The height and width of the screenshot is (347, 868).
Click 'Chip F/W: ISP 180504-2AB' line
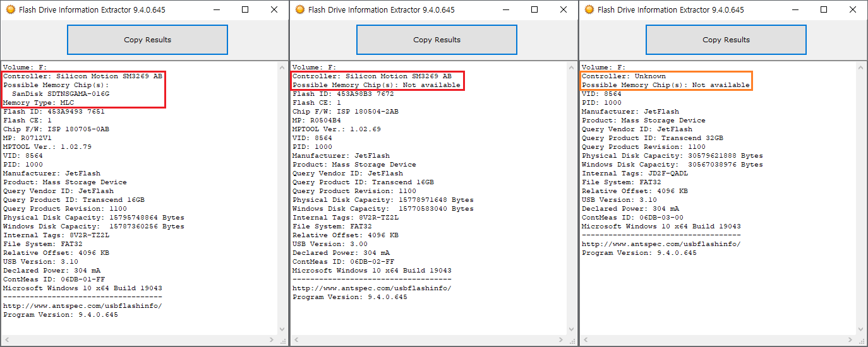[346, 111]
